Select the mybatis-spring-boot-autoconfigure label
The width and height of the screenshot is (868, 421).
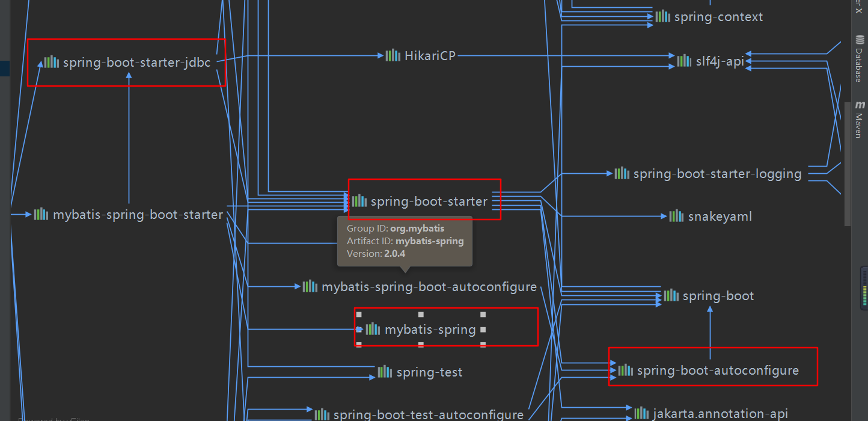tap(429, 287)
